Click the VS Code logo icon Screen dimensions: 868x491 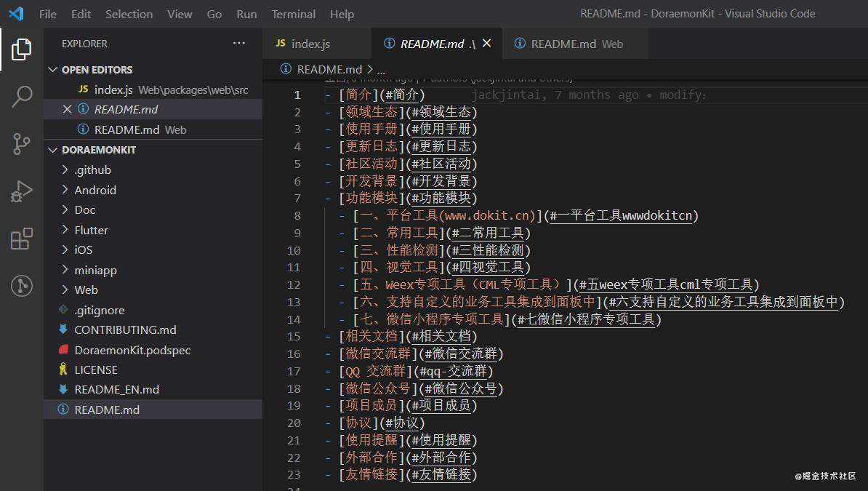(16, 14)
